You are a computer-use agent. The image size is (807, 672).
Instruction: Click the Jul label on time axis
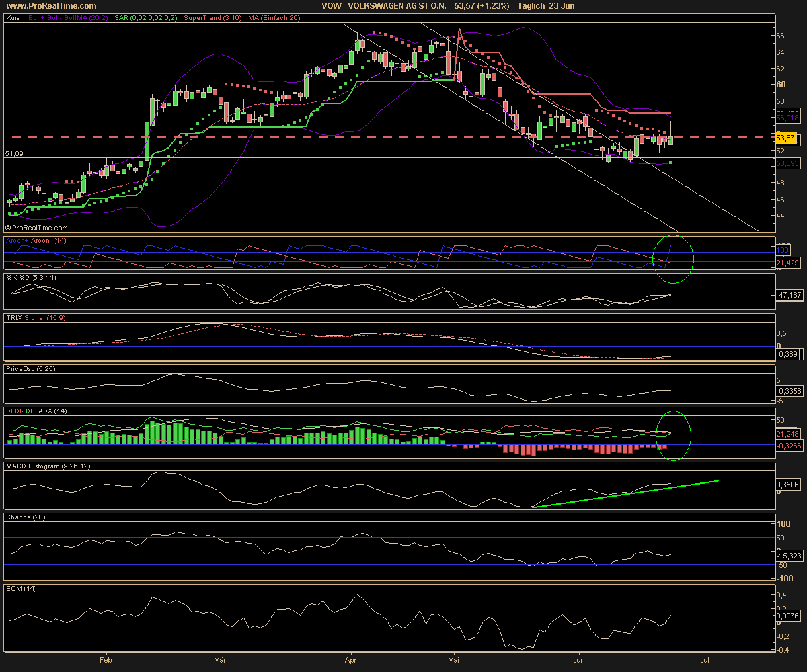(705, 659)
